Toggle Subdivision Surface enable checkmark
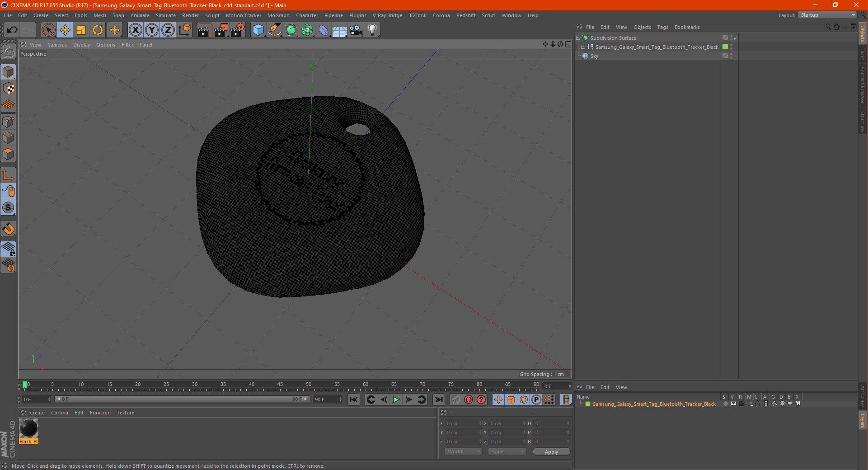The width and height of the screenshot is (868, 470). point(736,38)
